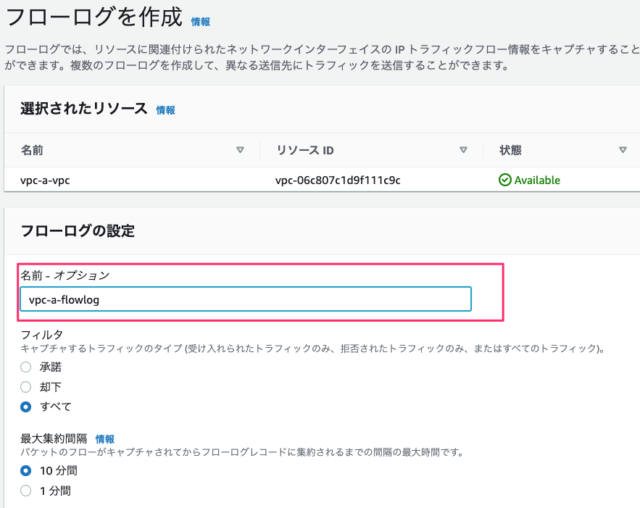Select the 承諾 filter radio button
640x508 pixels.
[x=26, y=367]
